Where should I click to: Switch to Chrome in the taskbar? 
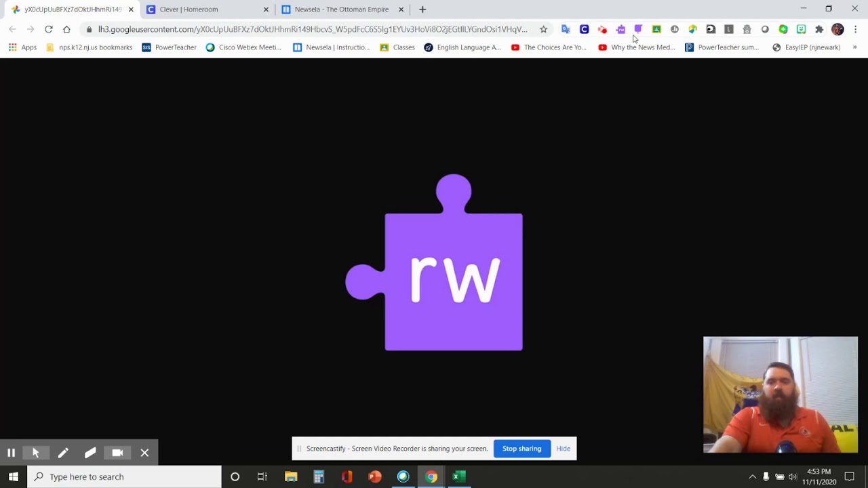[x=431, y=476]
